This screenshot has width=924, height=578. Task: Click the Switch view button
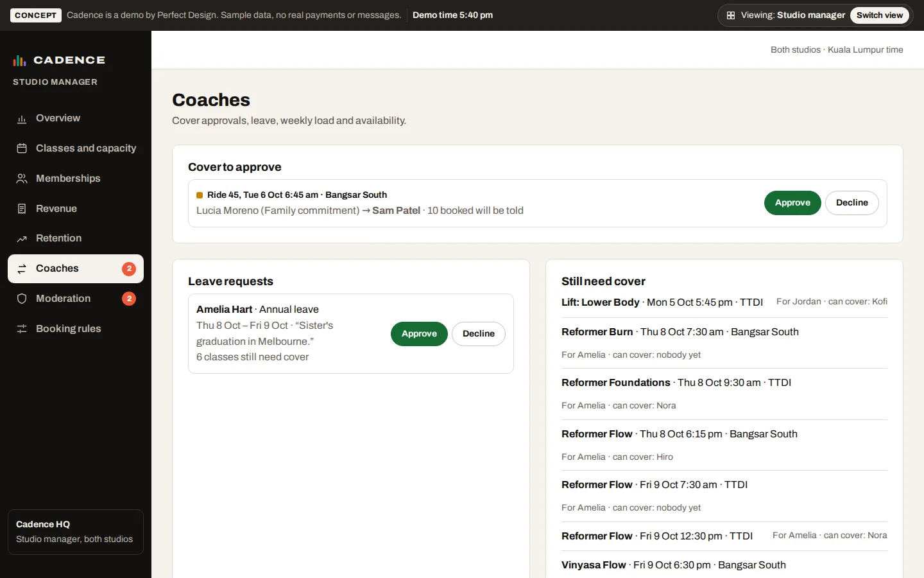coord(879,15)
